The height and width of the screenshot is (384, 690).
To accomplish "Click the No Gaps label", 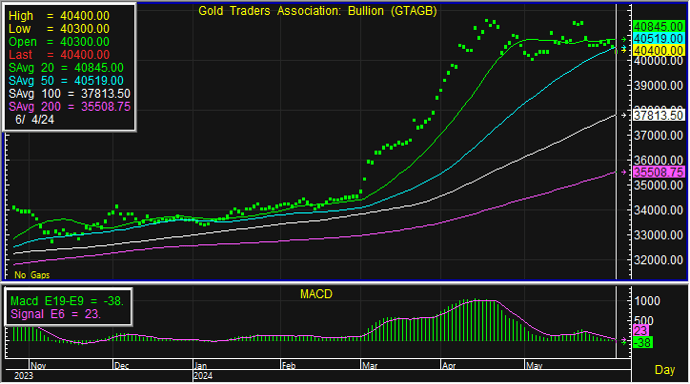I will pyautogui.click(x=32, y=275).
